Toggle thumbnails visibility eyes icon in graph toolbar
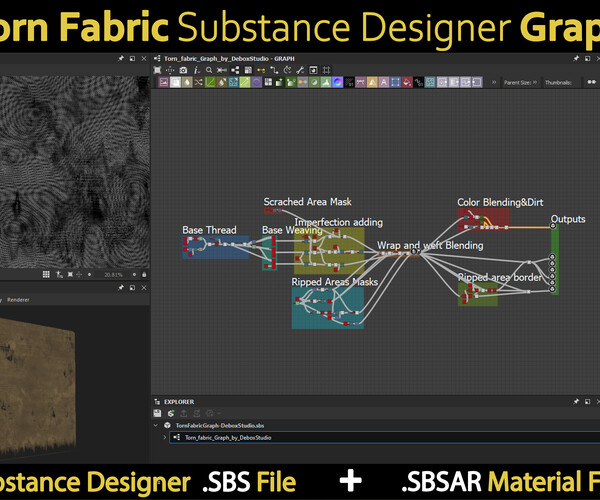 pyautogui.click(x=591, y=82)
